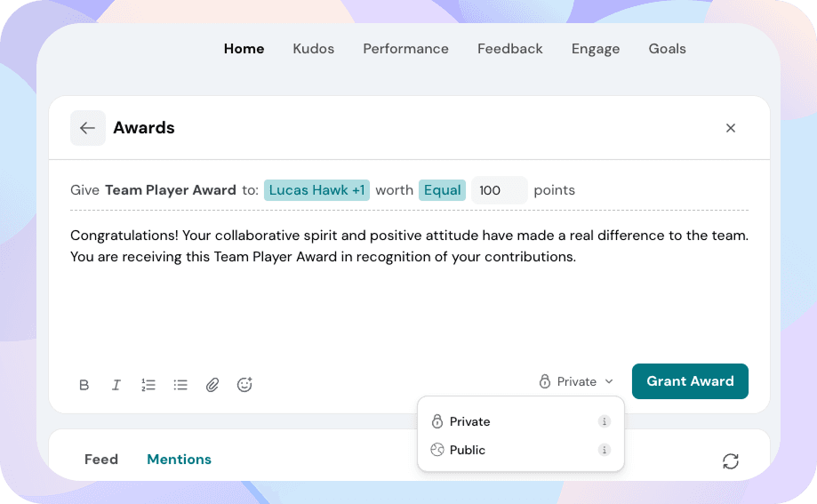The height and width of the screenshot is (504, 817).
Task: Go to the Home tab
Action: coord(244,49)
